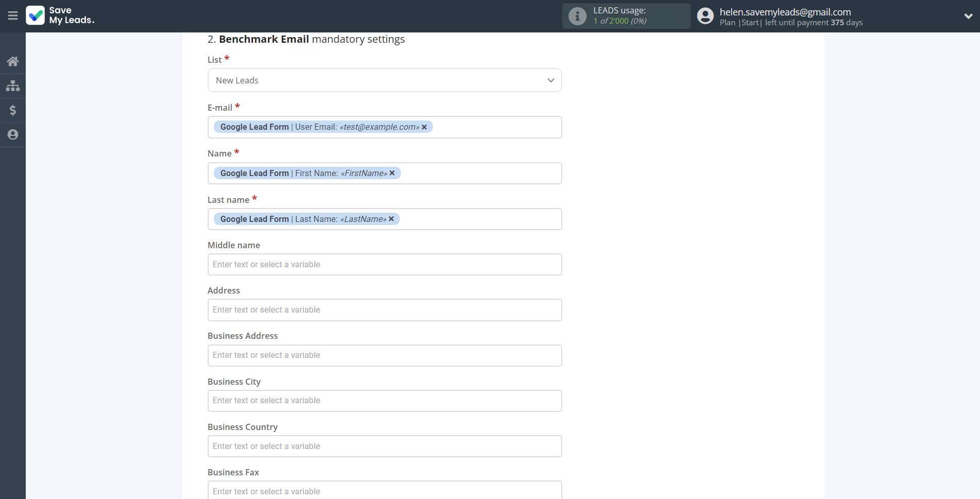This screenshot has width=980, height=499.
Task: Expand the account dropdown chevron
Action: (968, 16)
